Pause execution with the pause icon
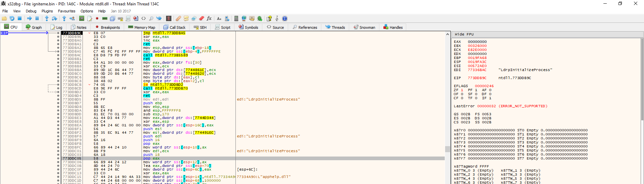This screenshot has height=184, width=644. (x=37, y=18)
